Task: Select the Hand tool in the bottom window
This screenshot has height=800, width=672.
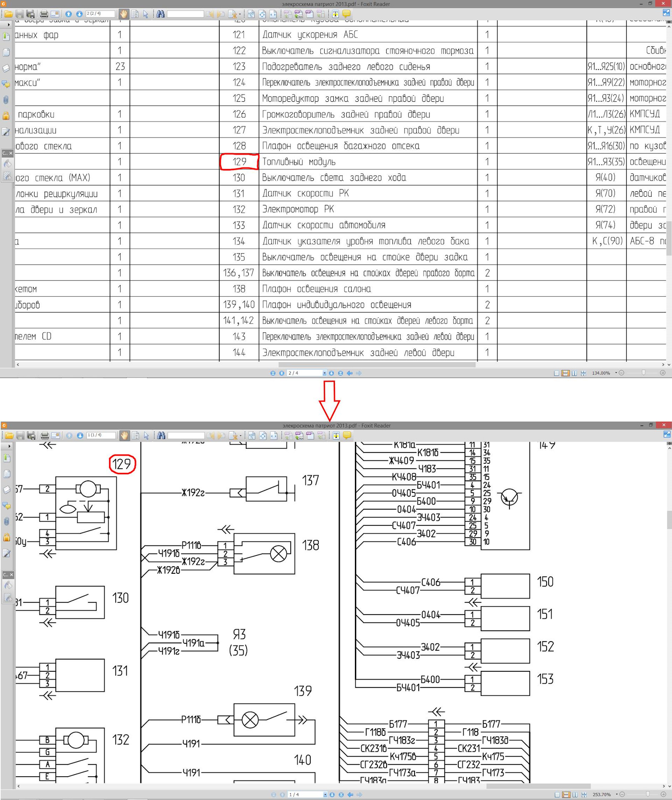Action: click(x=125, y=436)
